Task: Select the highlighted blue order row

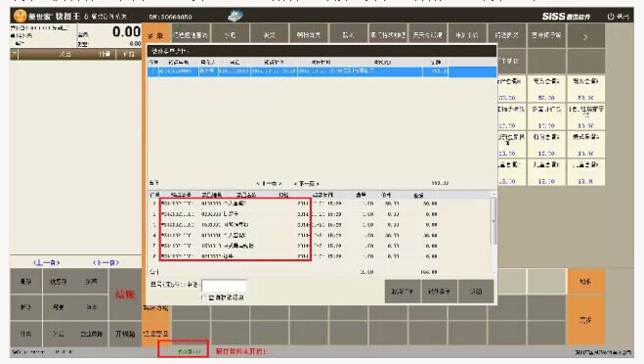Action: pos(322,71)
